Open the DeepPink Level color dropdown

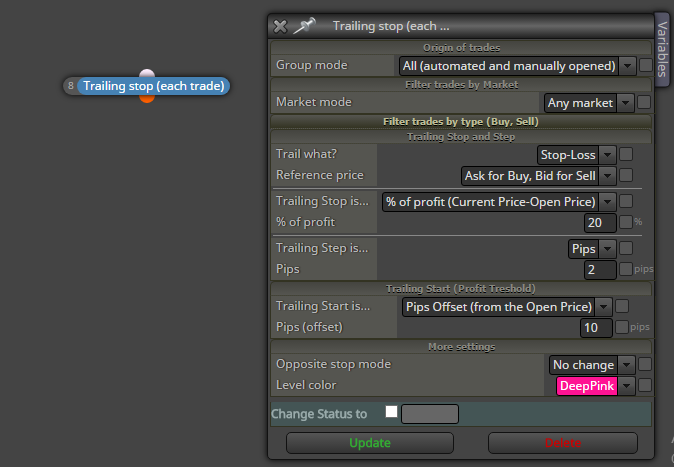(x=595, y=386)
